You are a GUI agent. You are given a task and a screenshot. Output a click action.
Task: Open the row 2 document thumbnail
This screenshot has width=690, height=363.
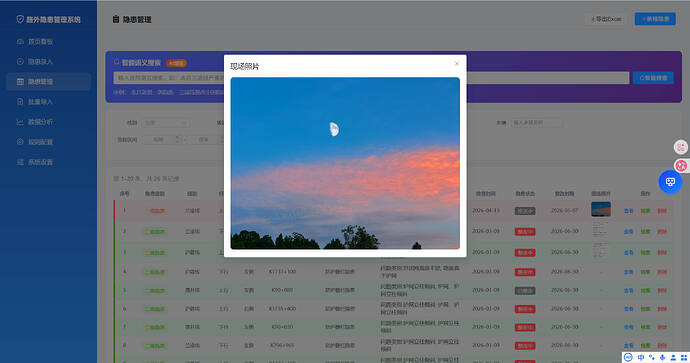click(x=601, y=230)
